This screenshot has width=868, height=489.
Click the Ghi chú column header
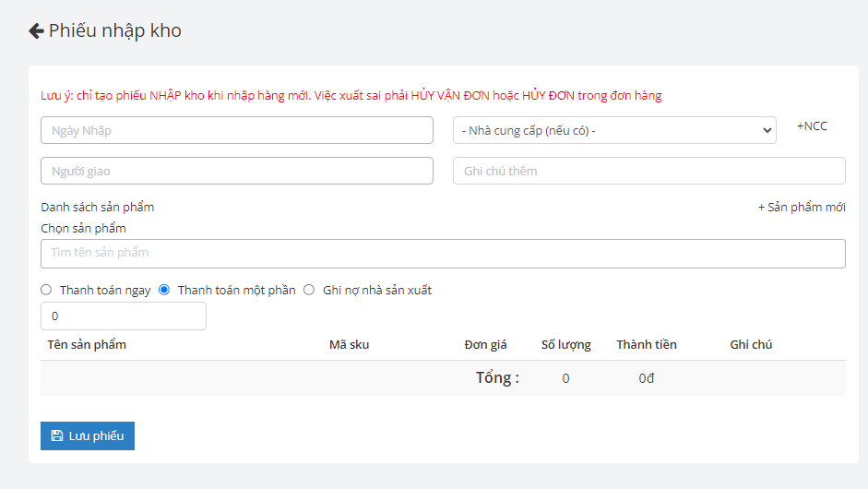pyautogui.click(x=751, y=344)
